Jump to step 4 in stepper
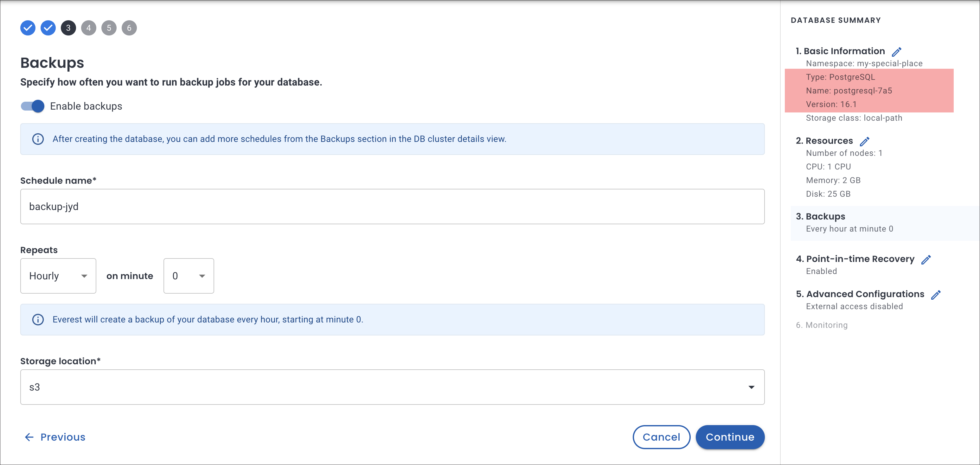The image size is (980, 465). [89, 28]
